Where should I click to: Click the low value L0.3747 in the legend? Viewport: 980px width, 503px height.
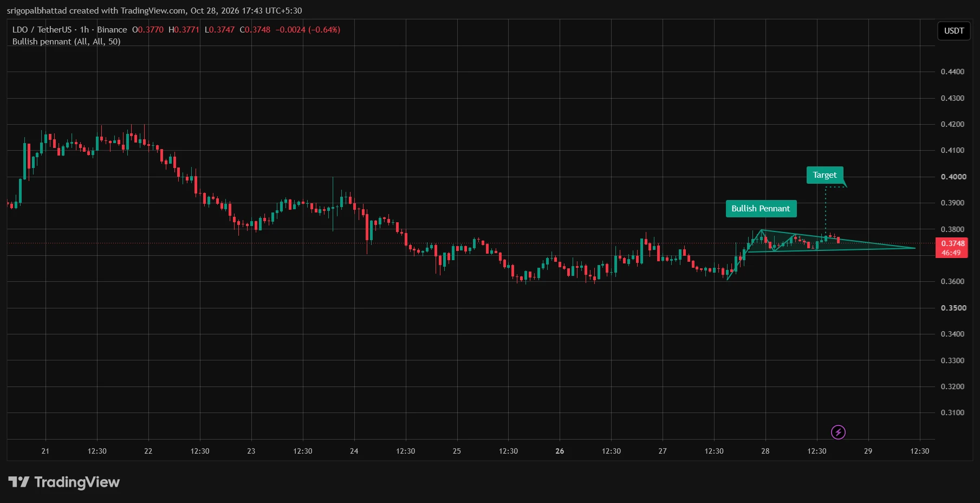[x=219, y=30]
